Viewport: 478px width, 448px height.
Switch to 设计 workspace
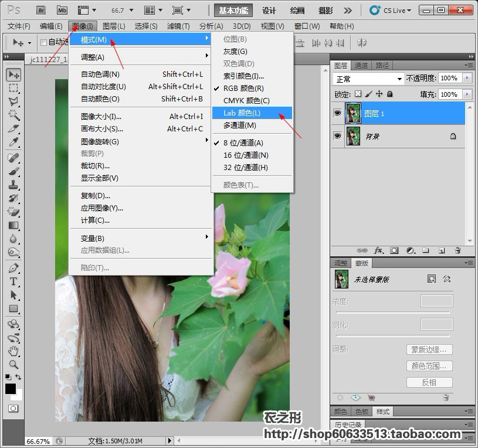pyautogui.click(x=269, y=11)
